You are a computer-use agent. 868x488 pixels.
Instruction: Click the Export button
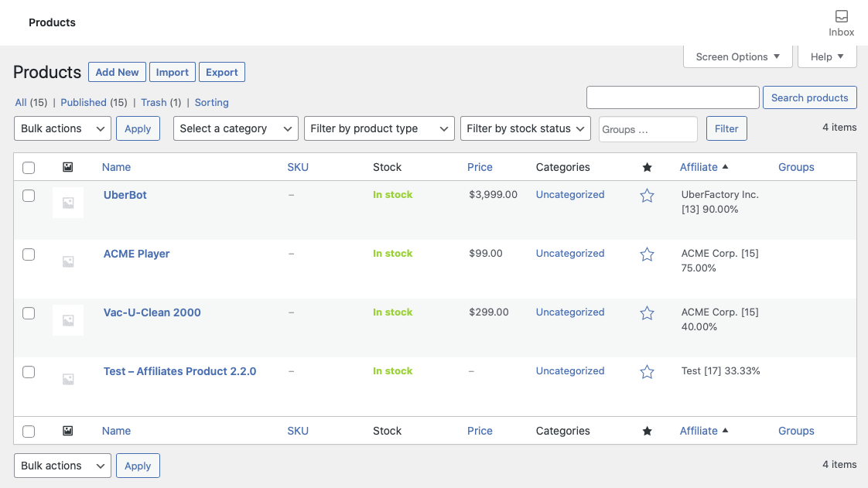(221, 72)
